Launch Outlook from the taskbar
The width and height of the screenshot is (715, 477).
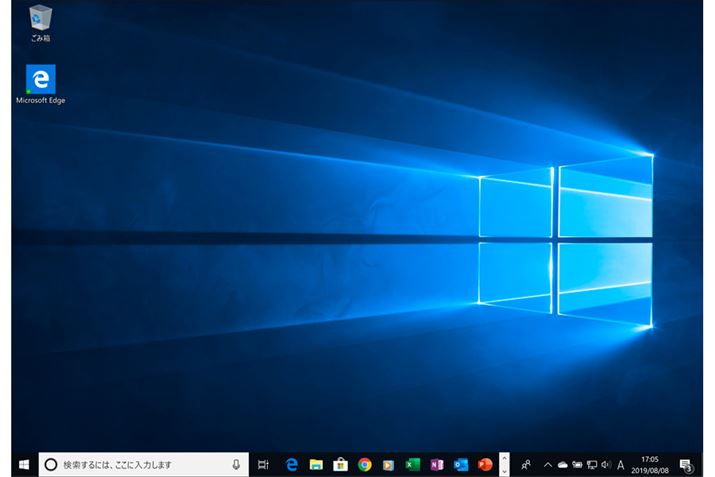click(x=461, y=464)
